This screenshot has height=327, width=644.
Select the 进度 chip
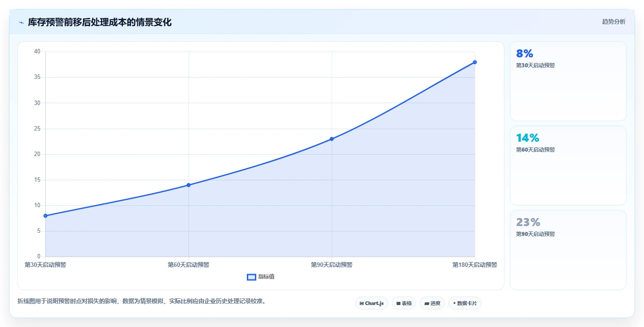(x=432, y=303)
